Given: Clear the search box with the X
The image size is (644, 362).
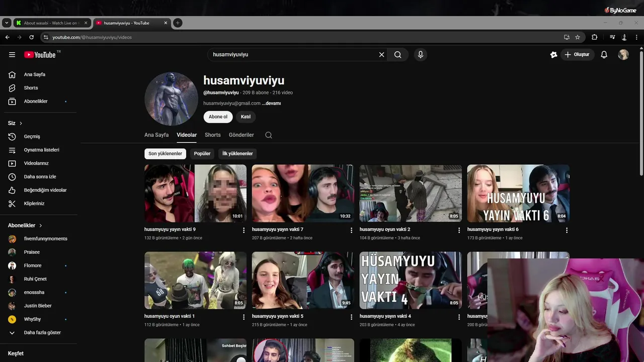Looking at the screenshot, I should [381, 55].
